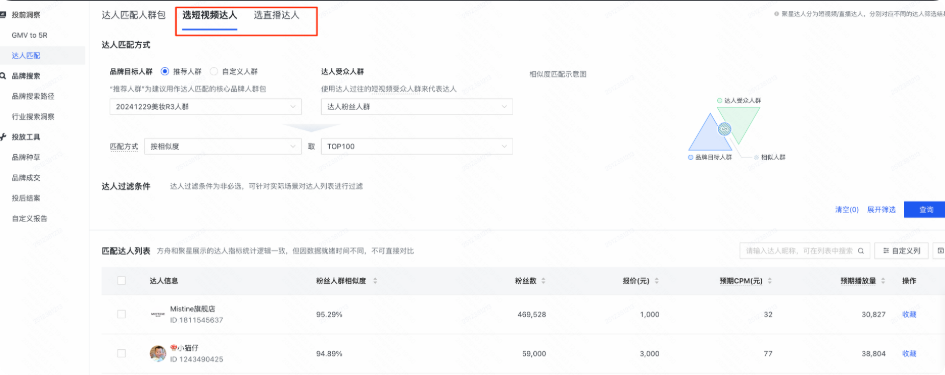Image resolution: width=945 pixels, height=375 pixels.
Task: Open the 按相似度 matching method dropdown
Action: click(222, 147)
